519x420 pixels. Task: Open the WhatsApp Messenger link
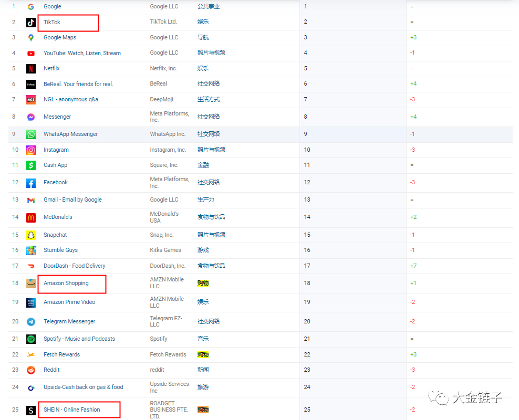click(x=70, y=134)
